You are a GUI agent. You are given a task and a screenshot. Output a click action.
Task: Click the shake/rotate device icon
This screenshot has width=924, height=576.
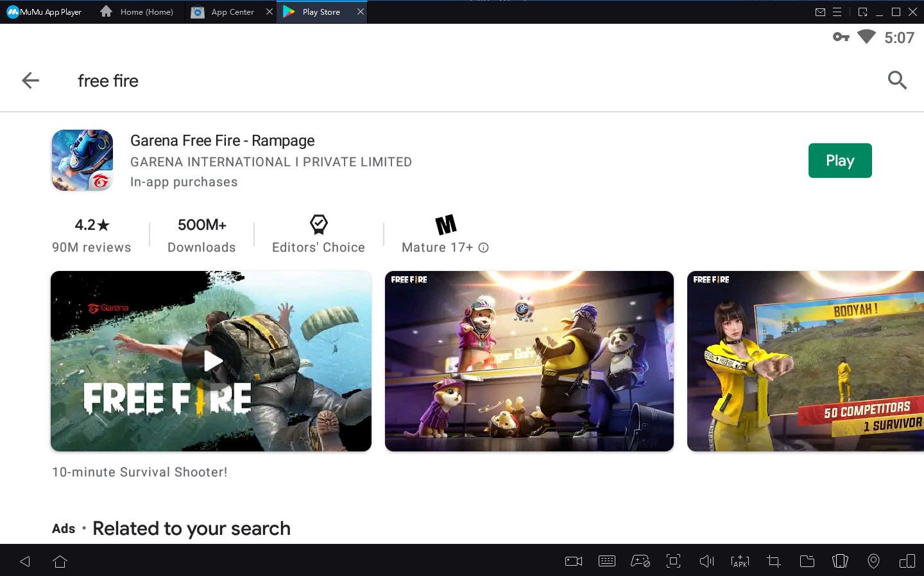point(840,561)
